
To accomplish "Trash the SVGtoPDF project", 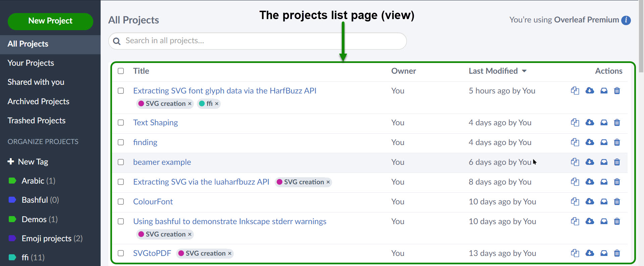I will (617, 253).
